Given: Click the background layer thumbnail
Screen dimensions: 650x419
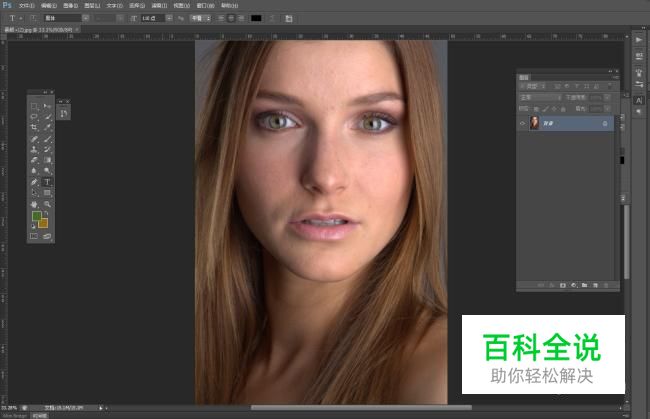Looking at the screenshot, I should pyautogui.click(x=535, y=123).
